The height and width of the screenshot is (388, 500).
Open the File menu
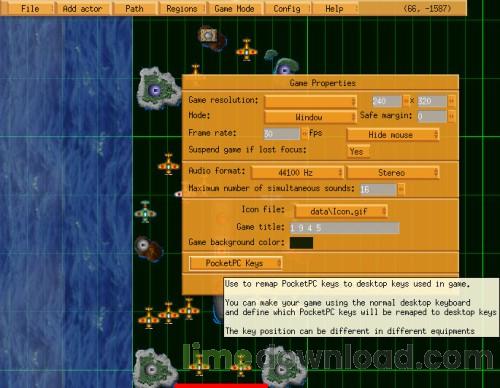pyautogui.click(x=30, y=8)
